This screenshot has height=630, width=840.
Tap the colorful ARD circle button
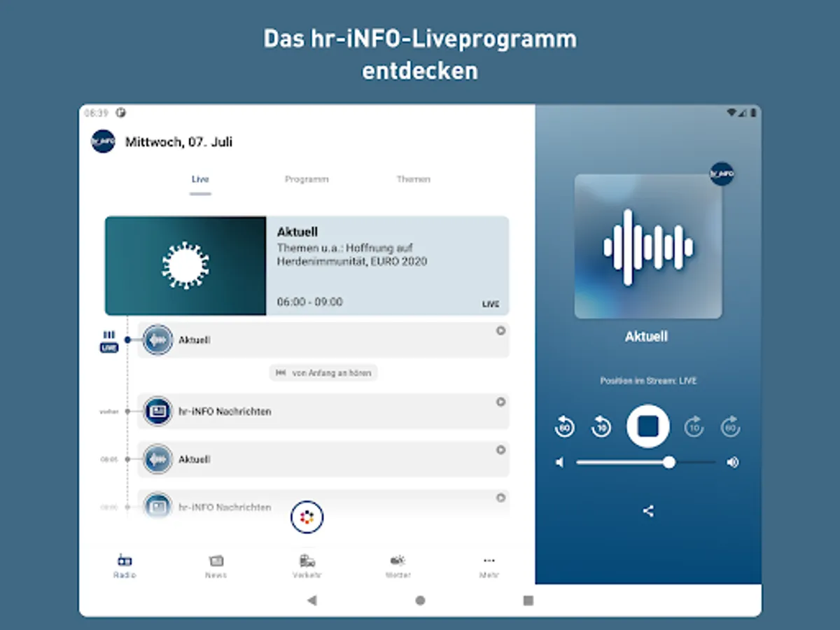pos(307,518)
